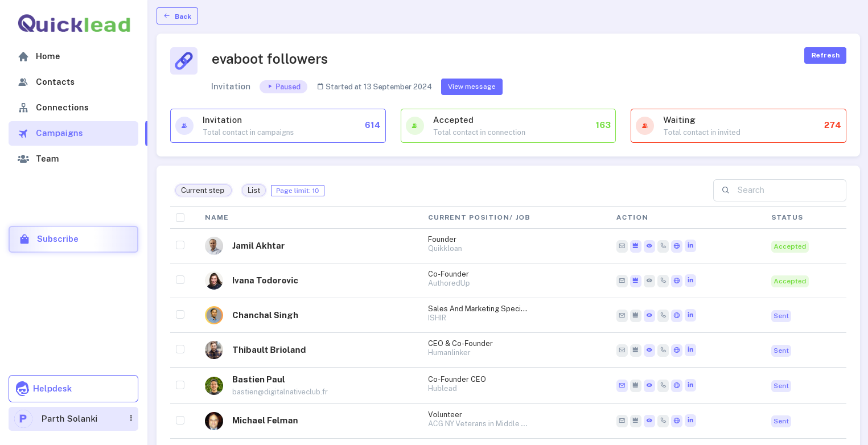
Task: Open the three-dot menu next to Parth Solanki
Action: (x=130, y=419)
